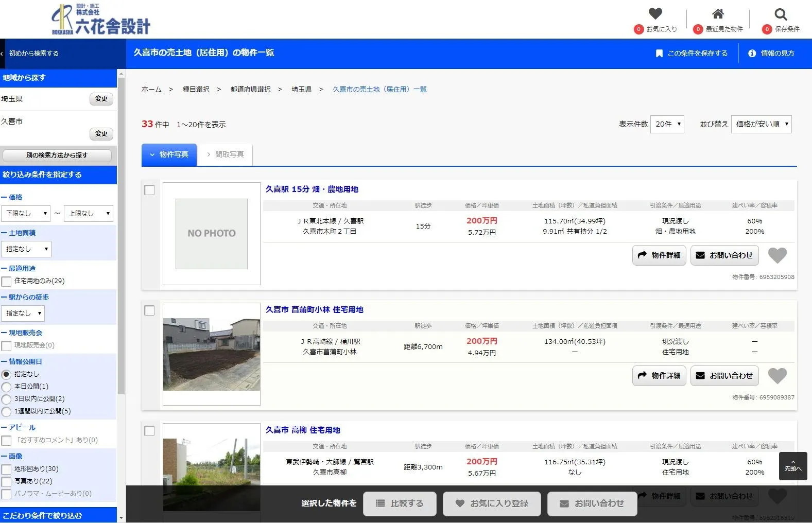
Task: Select the 物件写真 tab
Action: click(169, 154)
